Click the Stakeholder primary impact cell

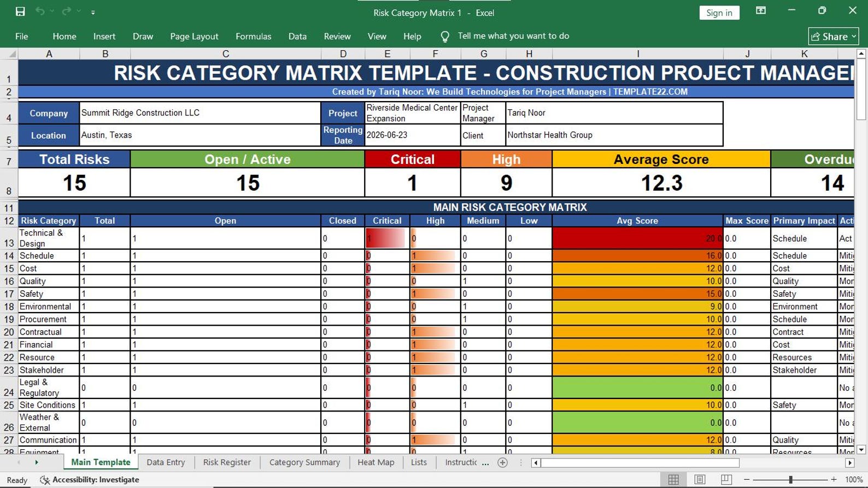[x=804, y=370]
